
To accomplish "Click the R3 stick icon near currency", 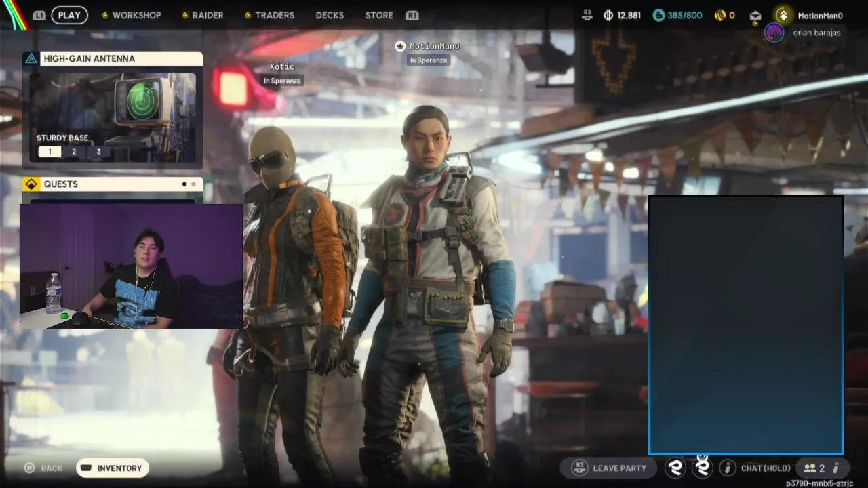I will point(588,14).
